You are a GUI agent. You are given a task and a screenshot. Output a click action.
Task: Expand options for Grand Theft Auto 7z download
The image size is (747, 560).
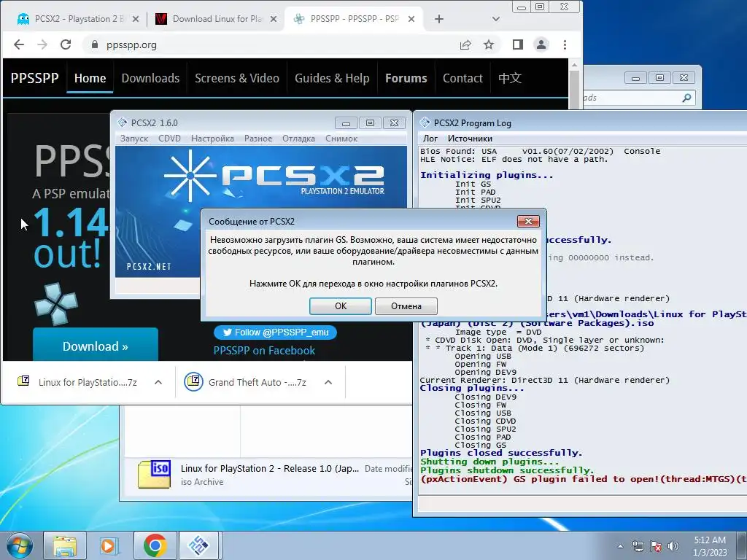[x=328, y=382]
